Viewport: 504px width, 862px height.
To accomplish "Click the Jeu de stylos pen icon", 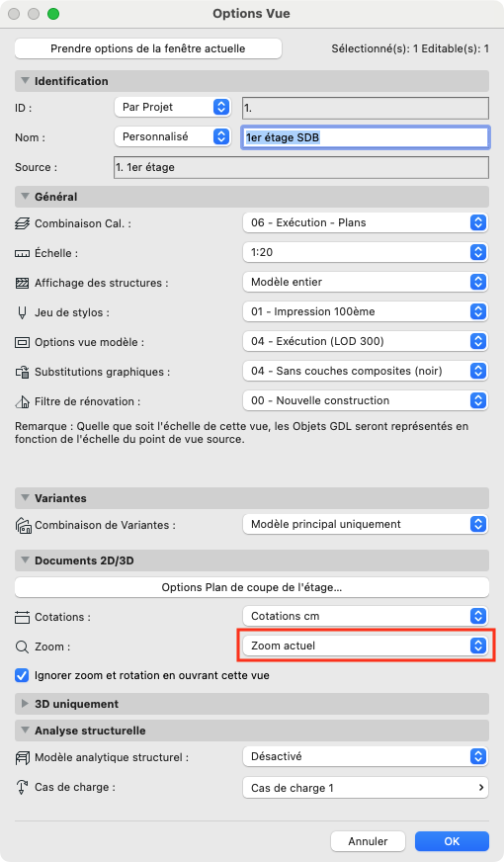I will tap(22, 312).
